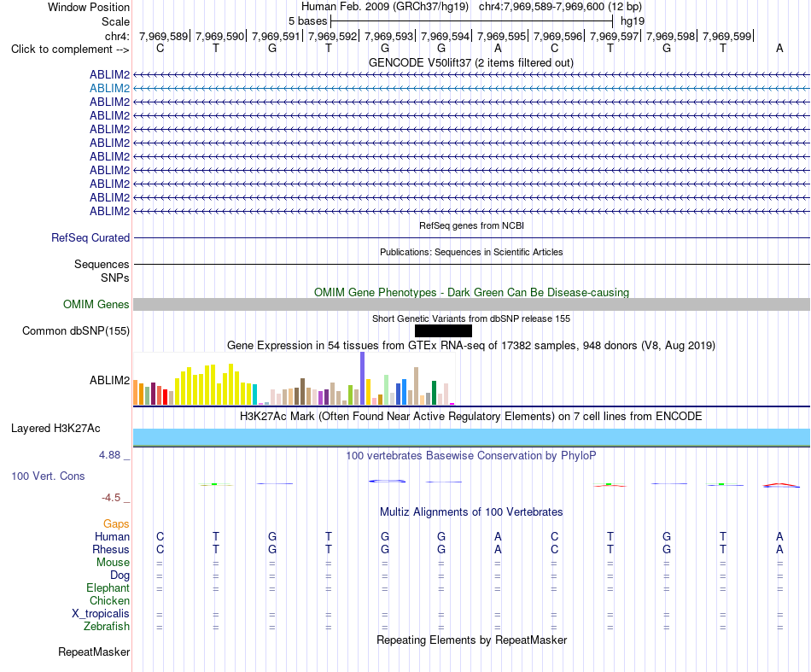Open 'Repeating Elements by RepeatMasker' title
This screenshot has height=672, width=811.
[472, 640]
